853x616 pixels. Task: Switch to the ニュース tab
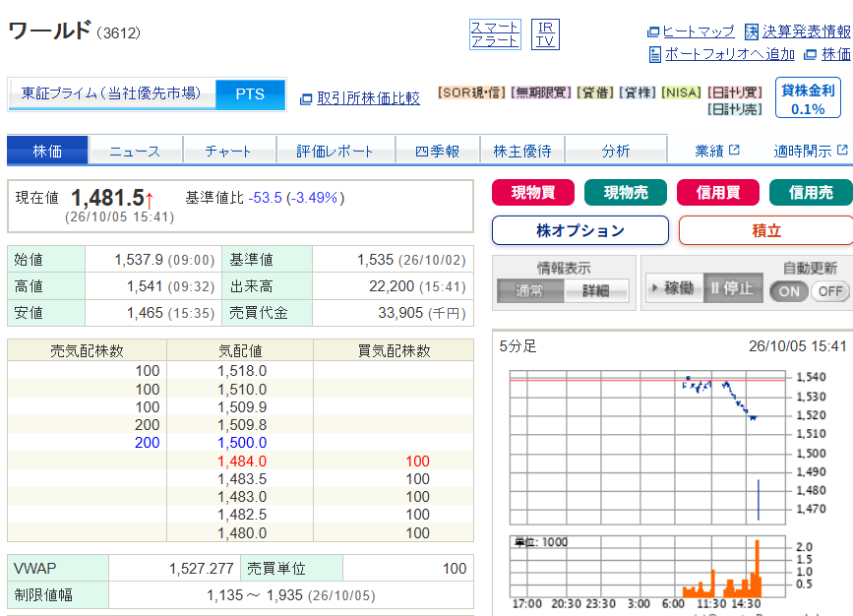135,151
